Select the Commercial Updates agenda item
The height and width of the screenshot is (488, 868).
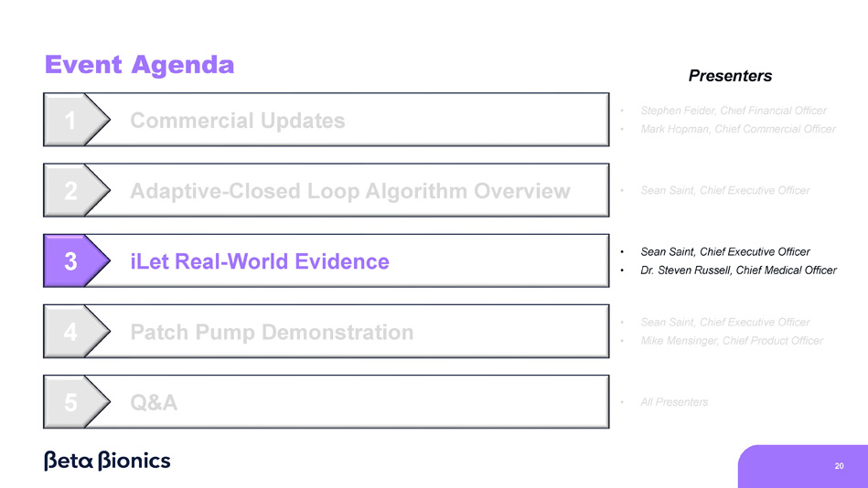click(x=237, y=121)
